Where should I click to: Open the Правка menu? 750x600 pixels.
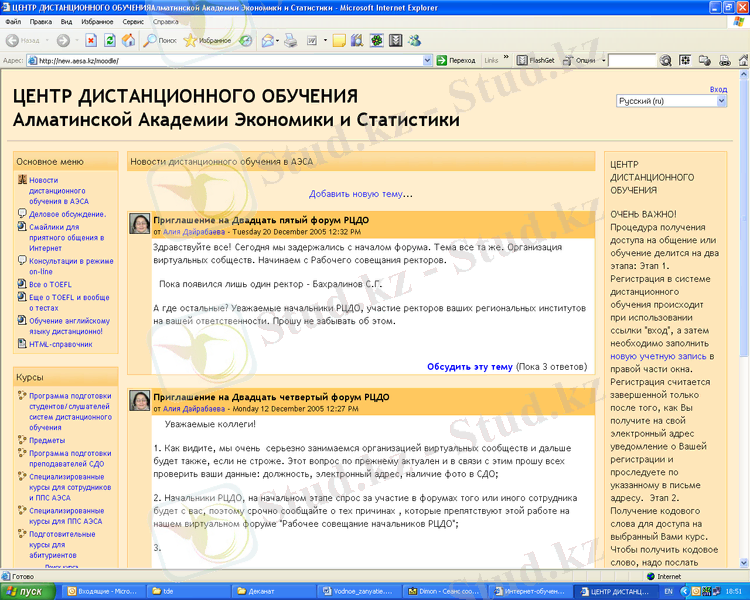(41, 22)
